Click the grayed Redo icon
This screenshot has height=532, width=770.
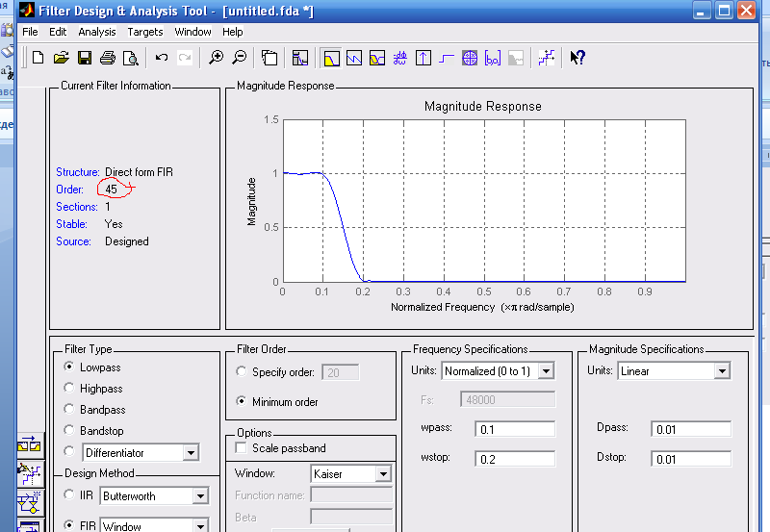(x=185, y=58)
